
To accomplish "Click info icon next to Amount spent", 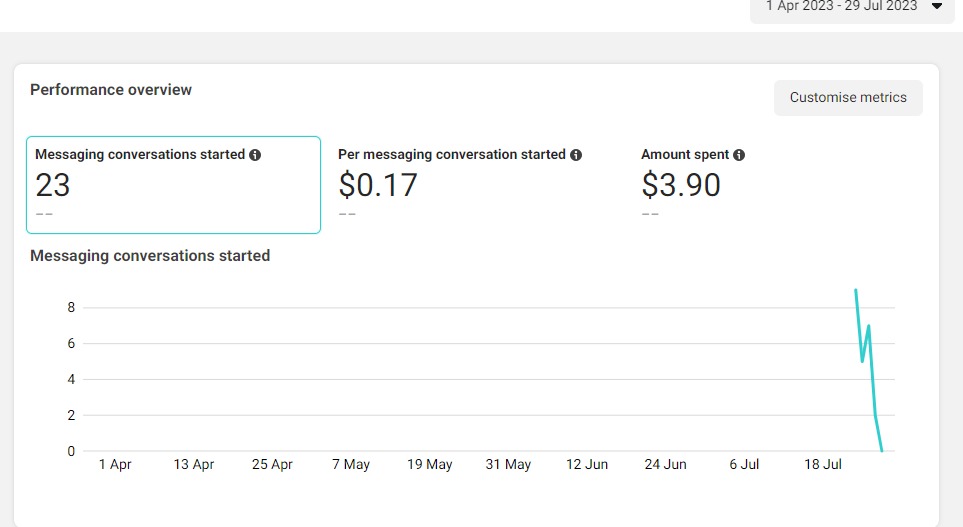I will pyautogui.click(x=739, y=155).
